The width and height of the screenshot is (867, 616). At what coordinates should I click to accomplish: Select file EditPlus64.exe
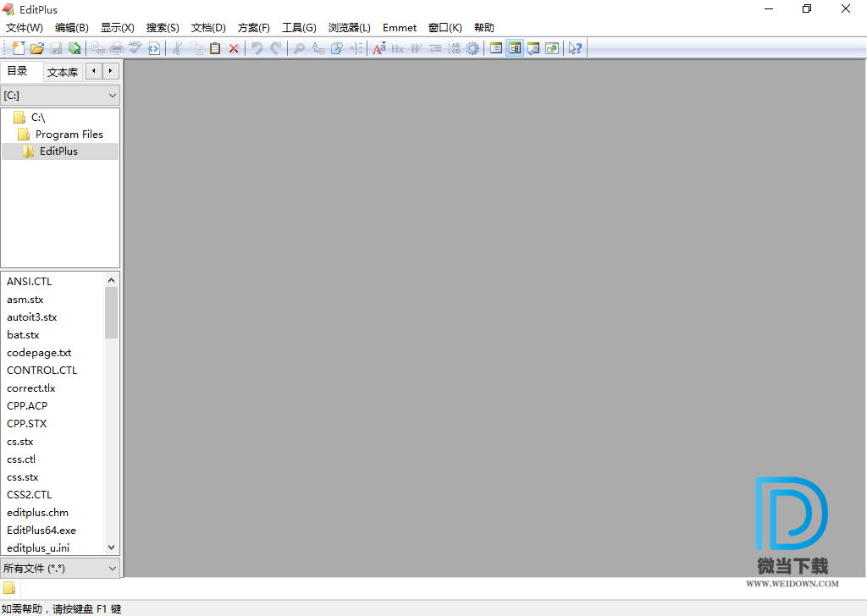[41, 530]
